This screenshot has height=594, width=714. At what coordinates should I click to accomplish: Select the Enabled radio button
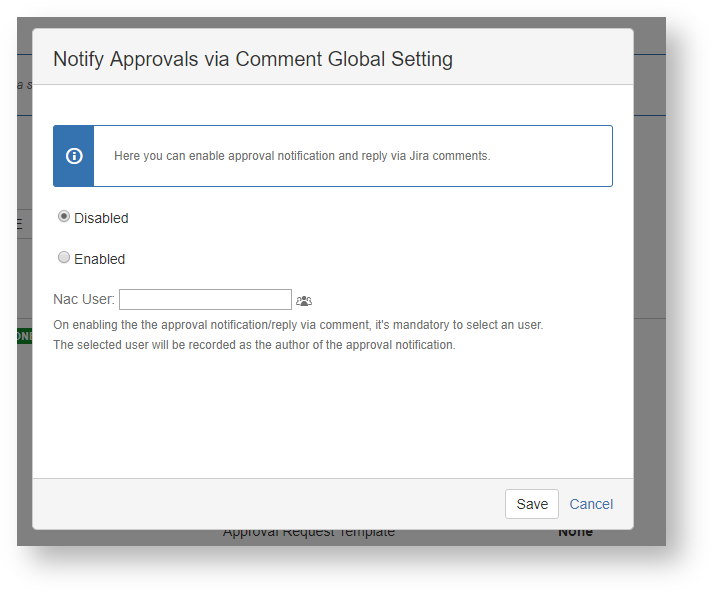pyautogui.click(x=64, y=258)
